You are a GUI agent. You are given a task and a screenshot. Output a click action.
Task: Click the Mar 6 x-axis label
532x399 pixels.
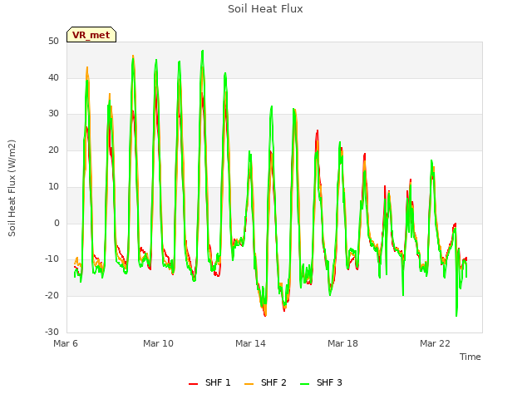point(66,343)
